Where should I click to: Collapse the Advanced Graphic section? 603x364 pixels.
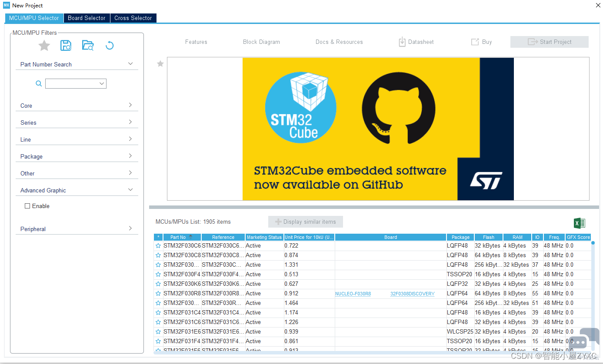click(130, 190)
